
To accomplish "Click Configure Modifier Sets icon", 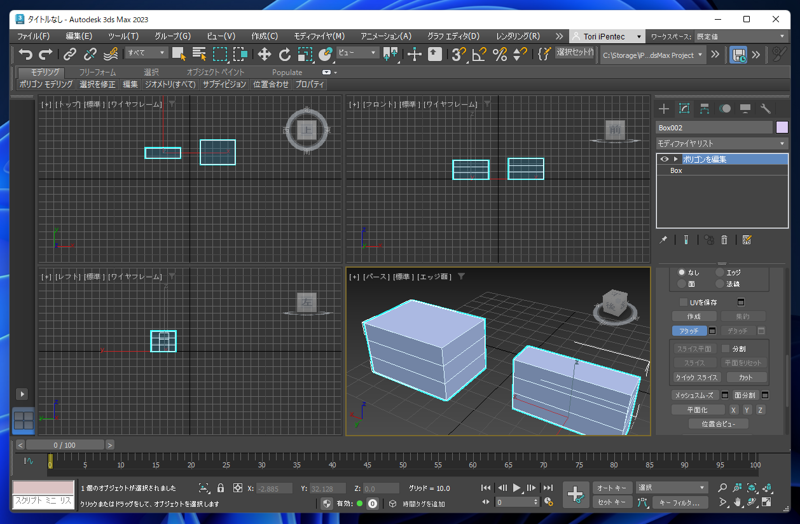I will click(747, 240).
